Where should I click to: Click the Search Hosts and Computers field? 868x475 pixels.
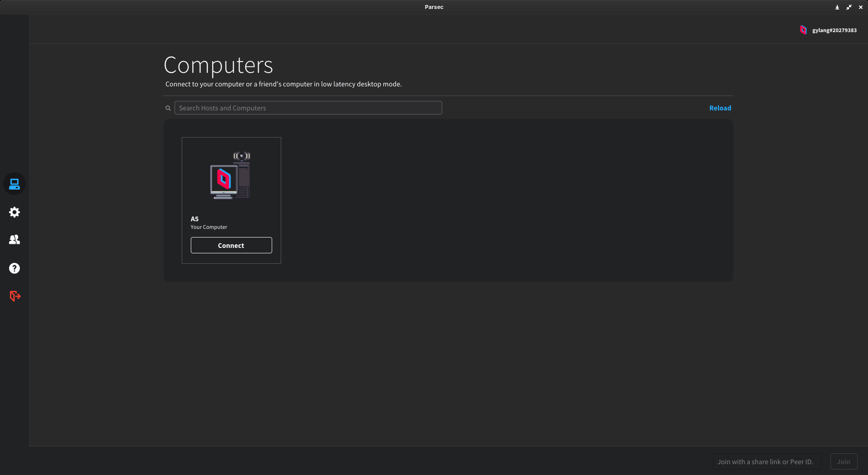click(x=308, y=108)
